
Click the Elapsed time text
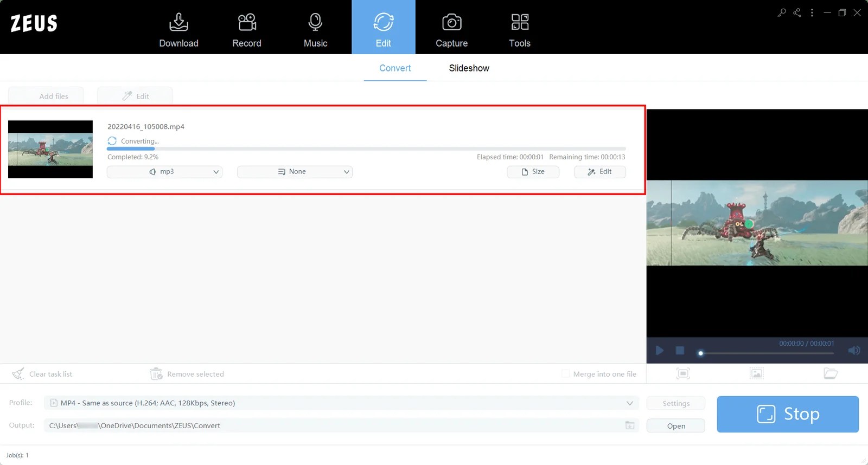(510, 157)
